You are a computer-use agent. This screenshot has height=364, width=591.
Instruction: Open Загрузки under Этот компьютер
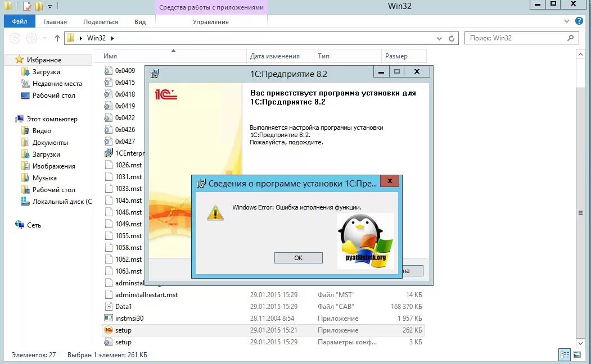coord(46,154)
